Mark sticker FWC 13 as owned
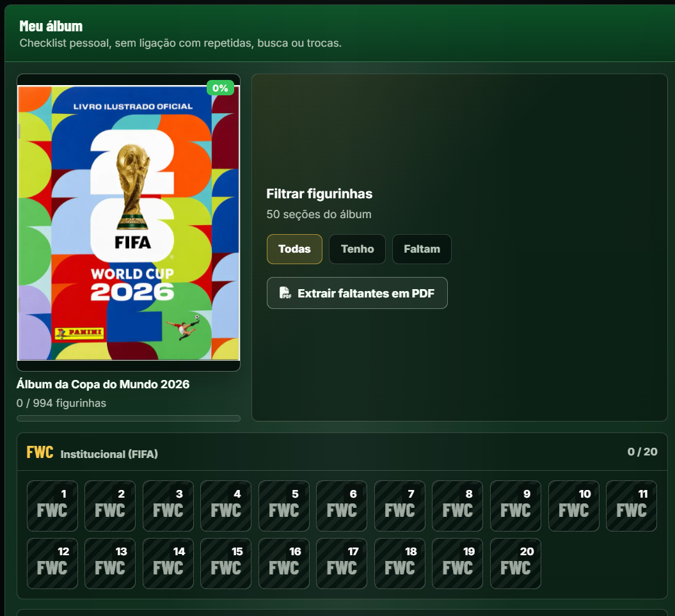The image size is (675, 616). point(110,564)
